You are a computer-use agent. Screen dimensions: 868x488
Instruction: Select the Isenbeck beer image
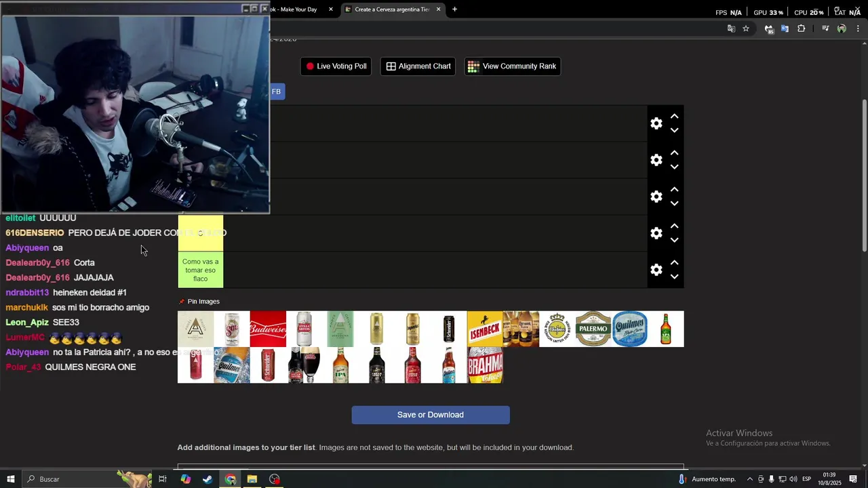pos(485,329)
